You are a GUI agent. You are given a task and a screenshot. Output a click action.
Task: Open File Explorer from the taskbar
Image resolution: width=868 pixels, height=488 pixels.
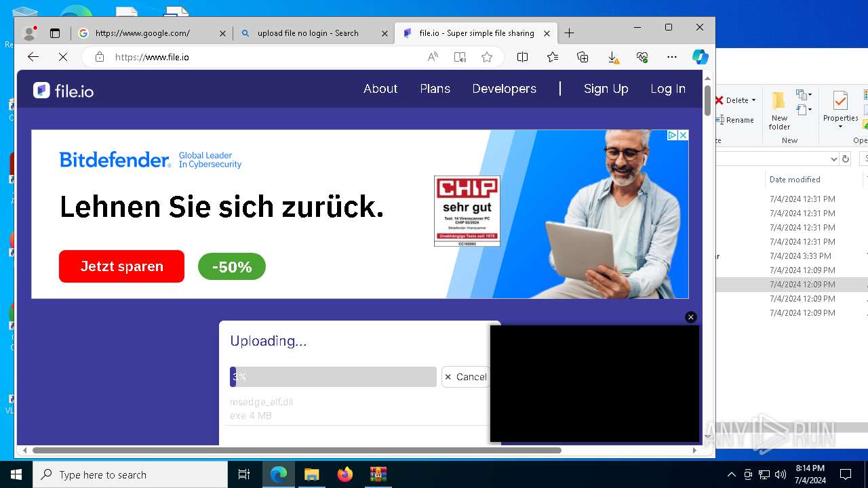311,474
